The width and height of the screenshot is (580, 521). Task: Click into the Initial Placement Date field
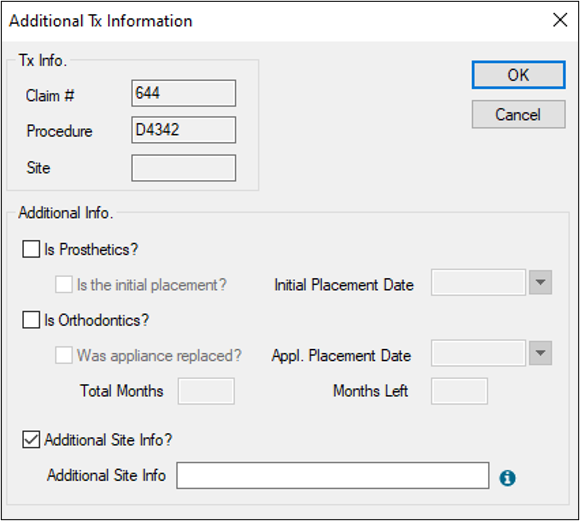(x=478, y=282)
